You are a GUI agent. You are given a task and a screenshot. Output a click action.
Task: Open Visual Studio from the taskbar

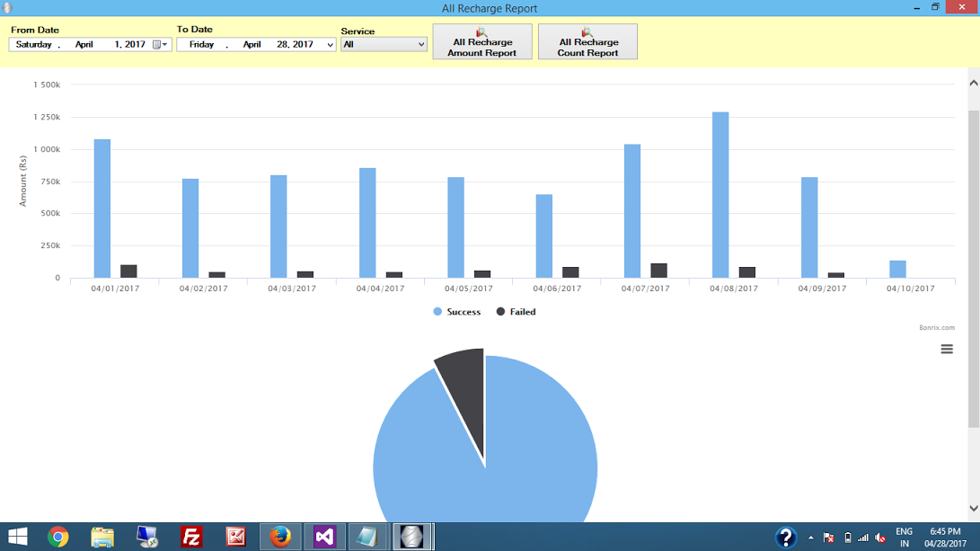tap(324, 538)
